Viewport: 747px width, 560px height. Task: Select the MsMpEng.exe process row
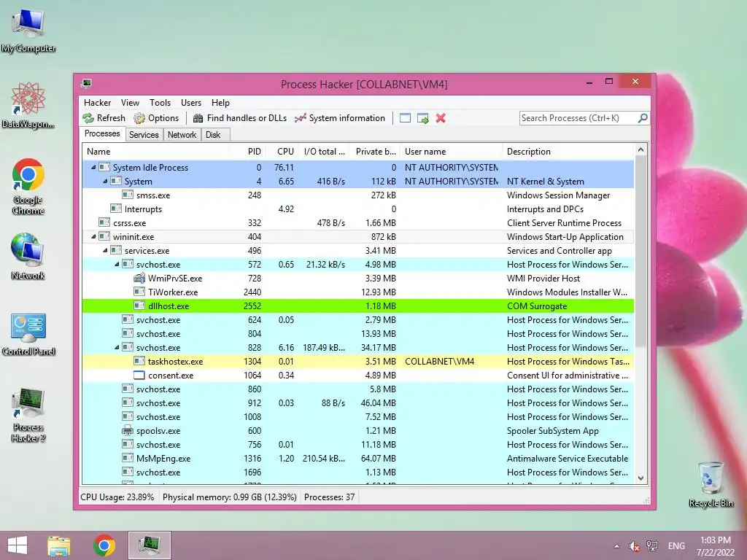pos(357,459)
